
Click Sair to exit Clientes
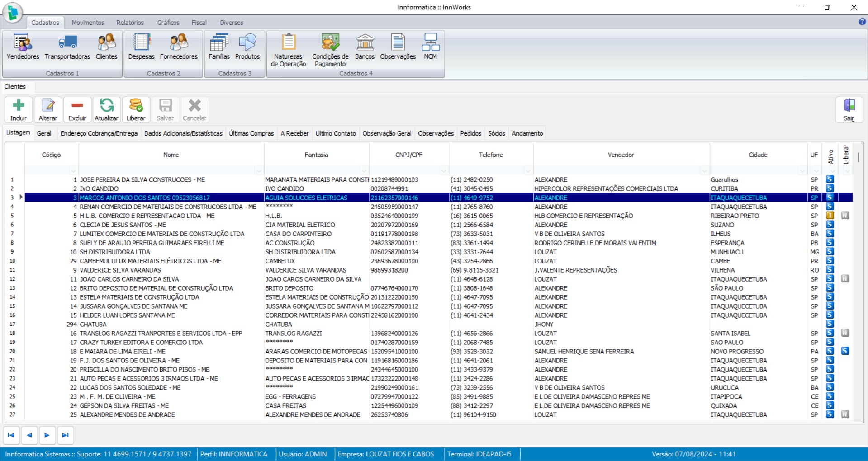click(x=849, y=110)
